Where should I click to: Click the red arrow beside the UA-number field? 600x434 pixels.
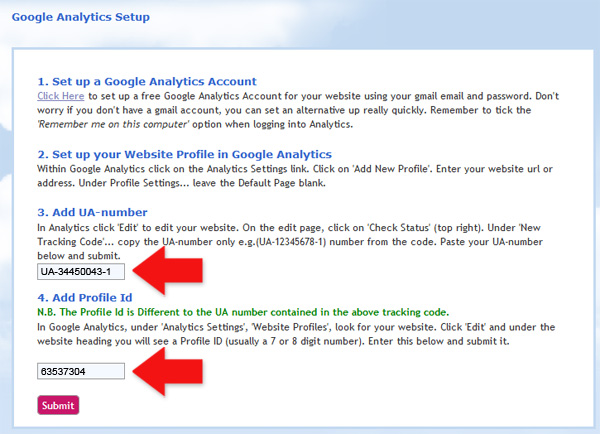point(168,271)
